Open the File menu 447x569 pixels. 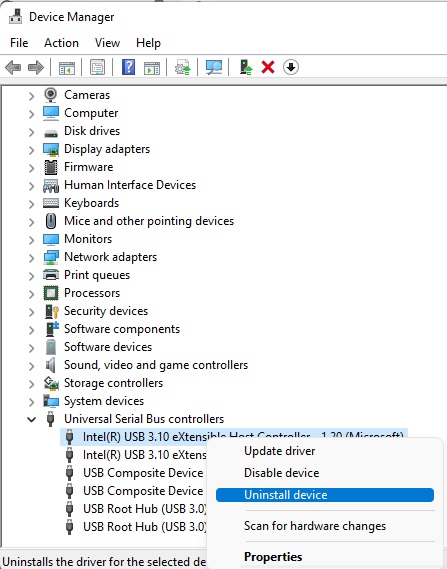(x=19, y=43)
